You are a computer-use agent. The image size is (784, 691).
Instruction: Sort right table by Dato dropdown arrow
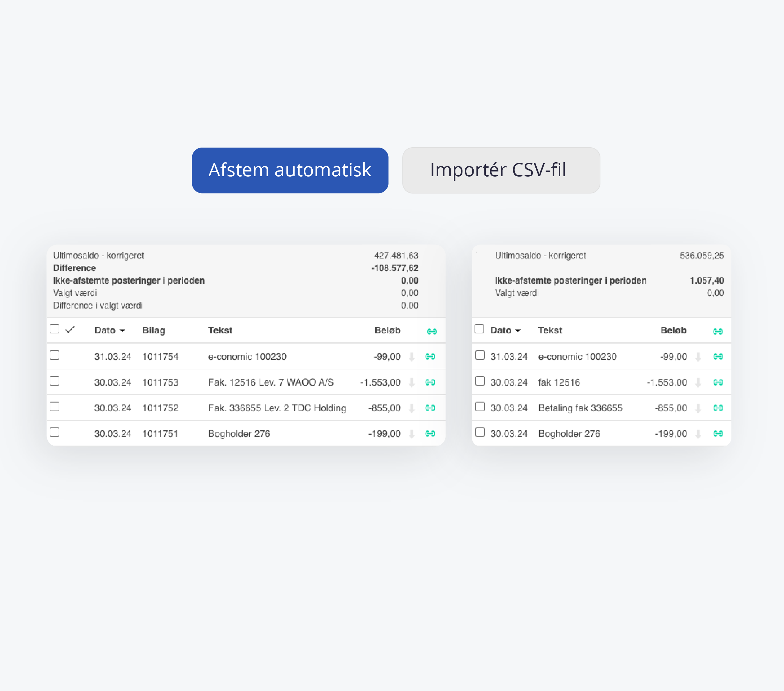tap(518, 331)
